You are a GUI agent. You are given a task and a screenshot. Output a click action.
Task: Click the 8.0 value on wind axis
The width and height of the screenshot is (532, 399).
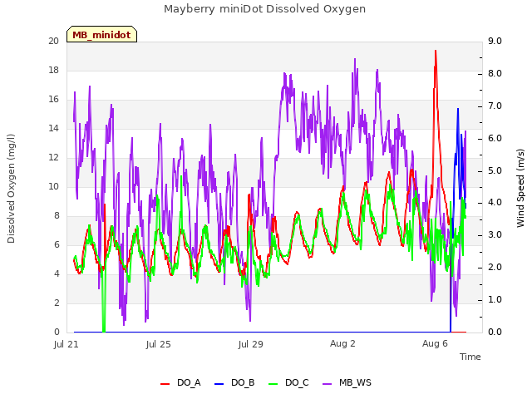tap(495, 74)
